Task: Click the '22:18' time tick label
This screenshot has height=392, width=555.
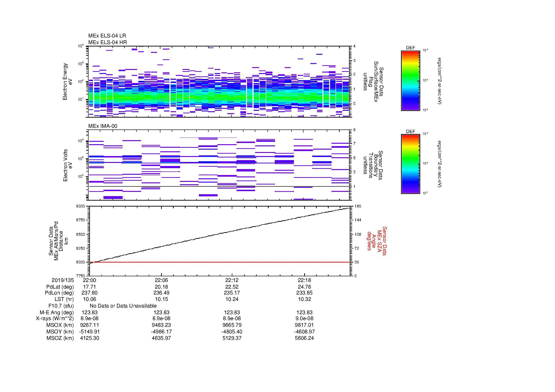Action: tap(304, 280)
